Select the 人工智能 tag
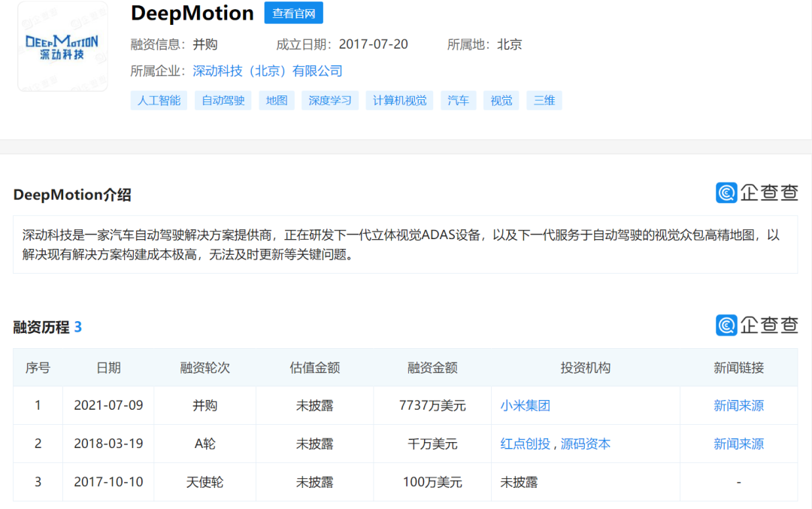Screen dimensions: 812x509 point(158,100)
